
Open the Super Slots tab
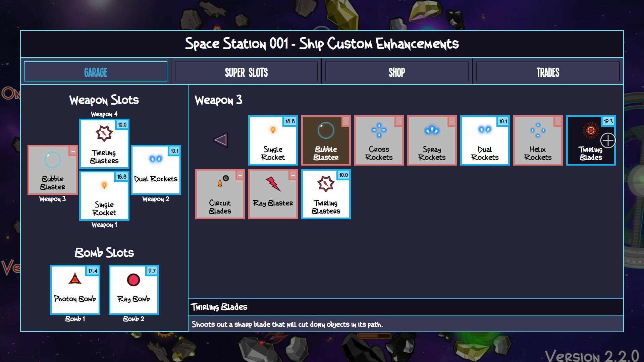[x=246, y=71]
